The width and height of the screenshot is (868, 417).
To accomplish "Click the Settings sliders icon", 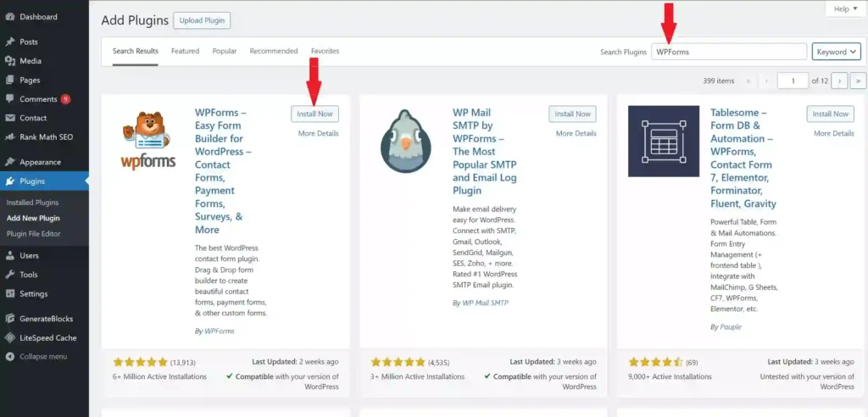I will pos(9,294).
